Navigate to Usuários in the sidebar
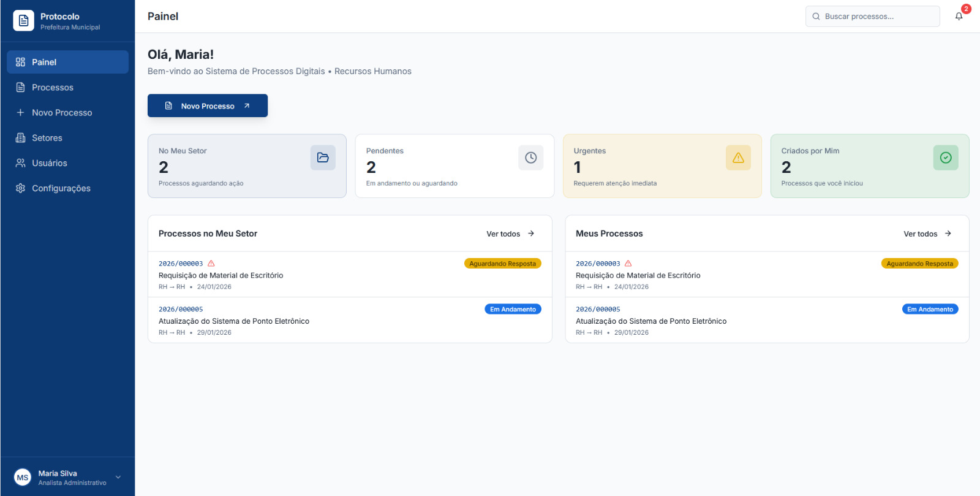Screen dimensions: 980x496 pos(50,163)
